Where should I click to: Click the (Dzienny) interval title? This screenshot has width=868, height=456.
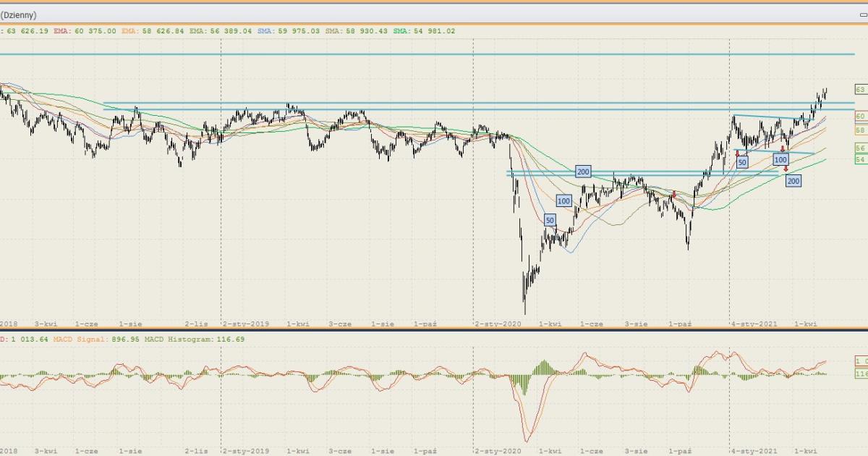(19, 14)
